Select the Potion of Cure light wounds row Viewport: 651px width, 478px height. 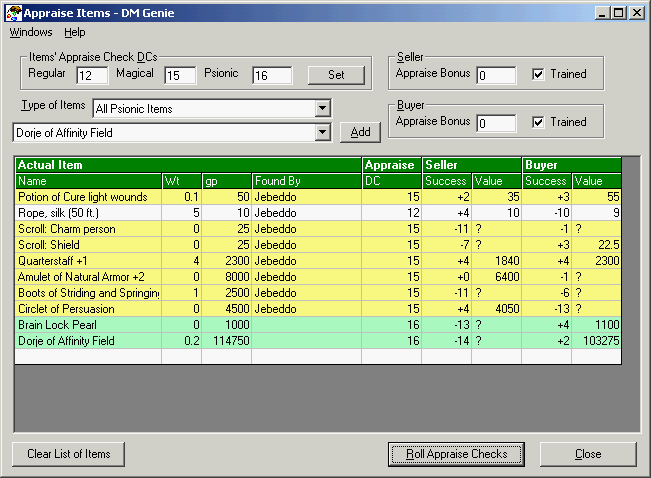(318, 197)
